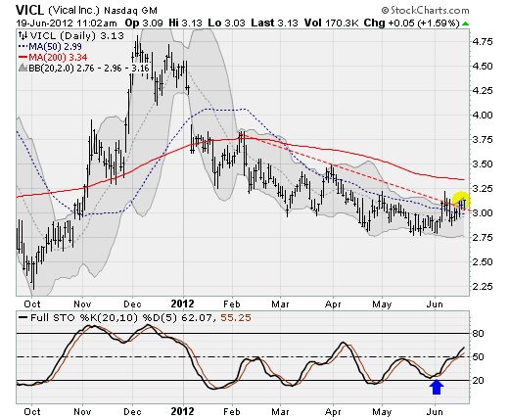This screenshot has height=420, width=509.
Task: Click the black line marker before Full STO
Action: point(23,318)
